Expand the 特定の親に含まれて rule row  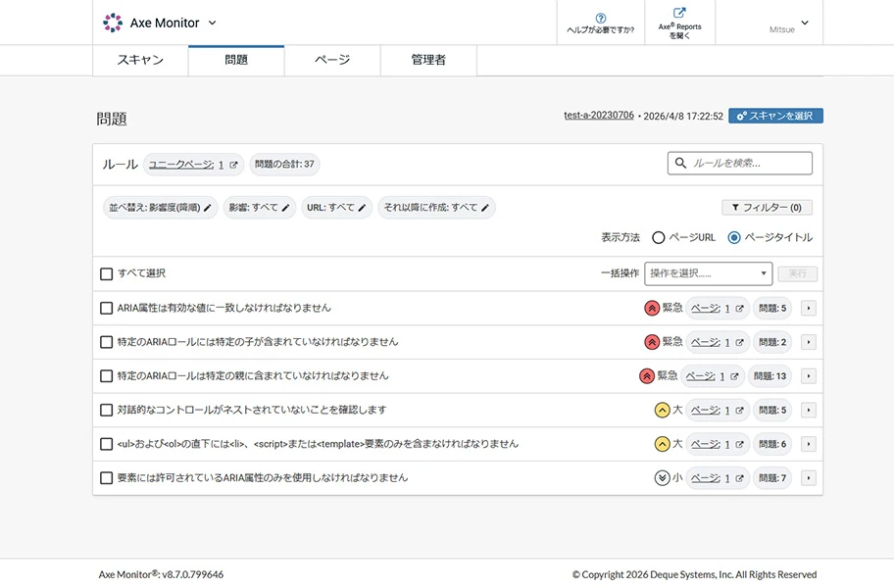tap(809, 376)
